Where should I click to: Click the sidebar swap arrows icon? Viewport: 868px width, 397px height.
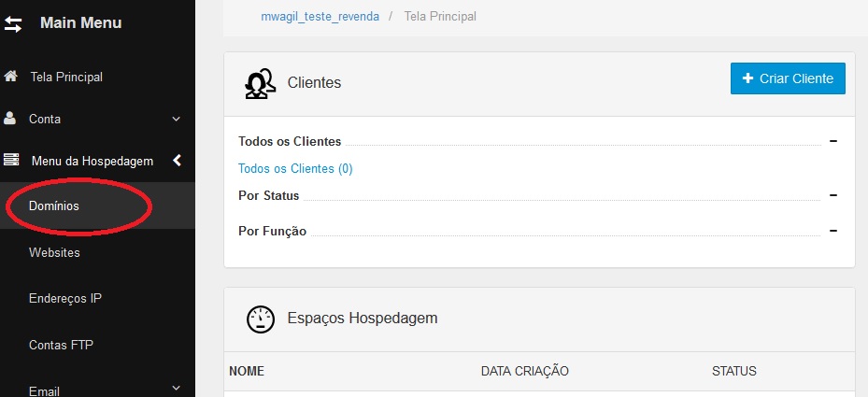(x=13, y=23)
